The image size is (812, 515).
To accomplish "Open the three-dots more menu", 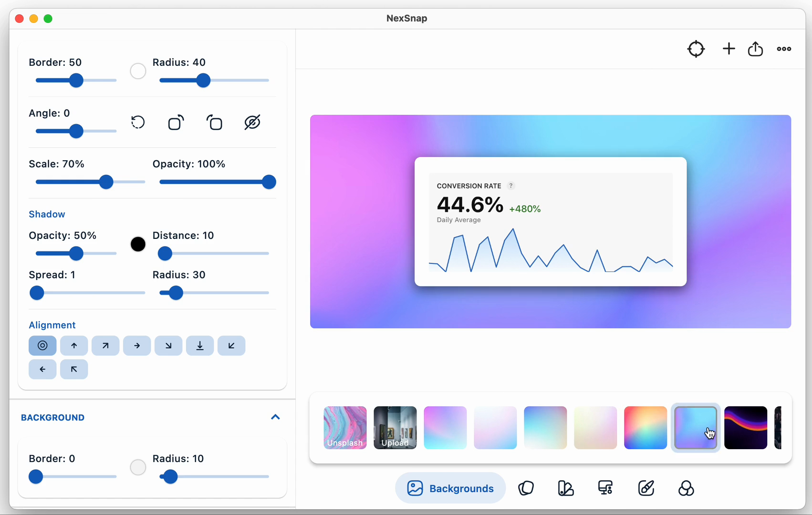I will 784,49.
